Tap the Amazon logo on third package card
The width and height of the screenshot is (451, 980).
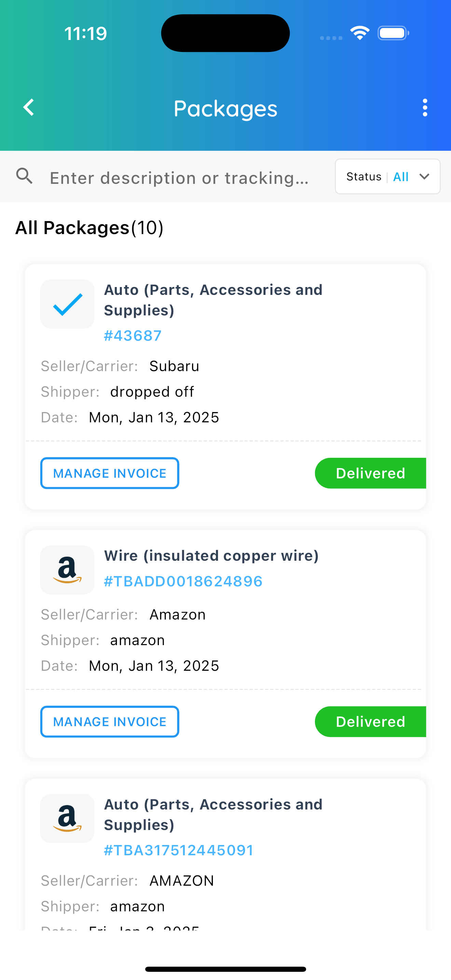tap(67, 818)
